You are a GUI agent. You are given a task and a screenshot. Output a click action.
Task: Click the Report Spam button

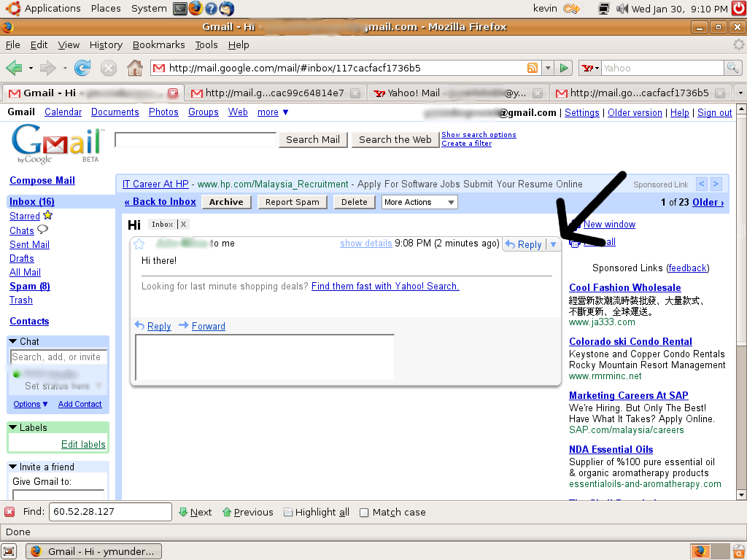coord(293,203)
